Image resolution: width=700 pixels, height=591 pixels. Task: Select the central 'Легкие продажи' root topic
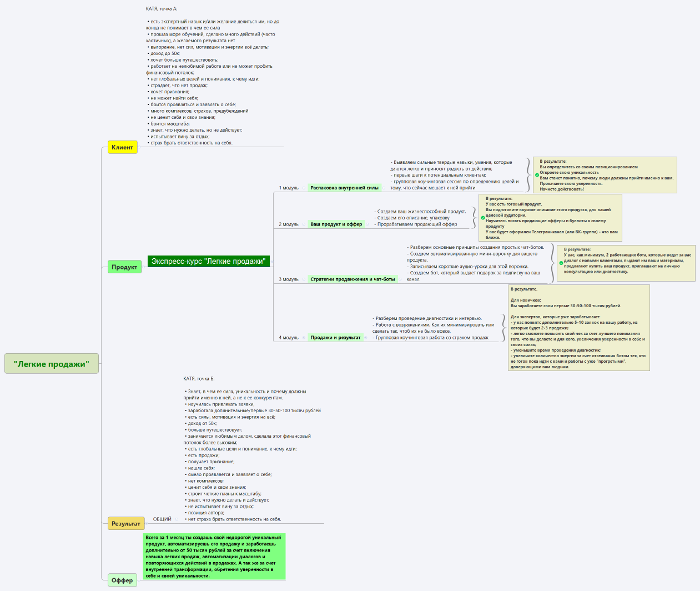point(51,364)
